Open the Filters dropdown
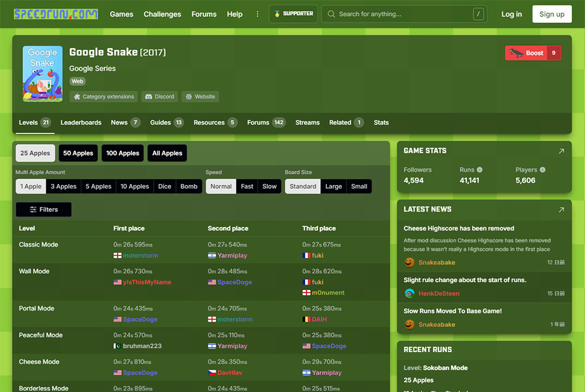Image resolution: width=585 pixels, height=392 pixels. (x=43, y=210)
